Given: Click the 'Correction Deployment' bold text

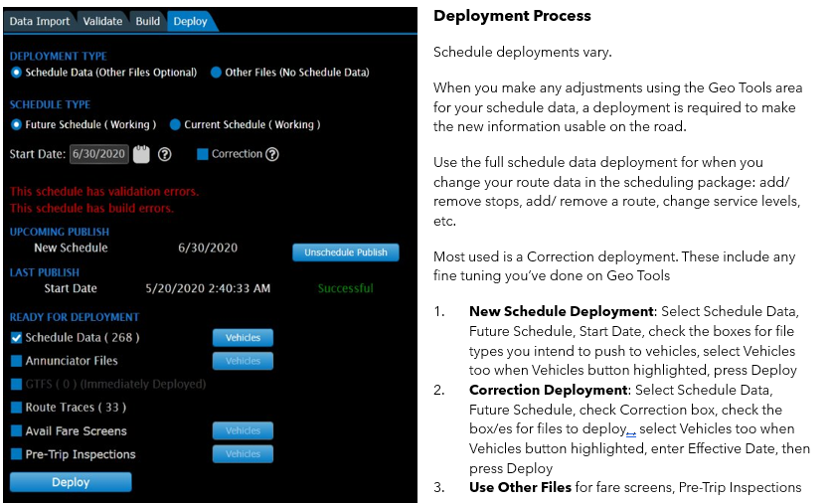Looking at the screenshot, I should 549,390.
